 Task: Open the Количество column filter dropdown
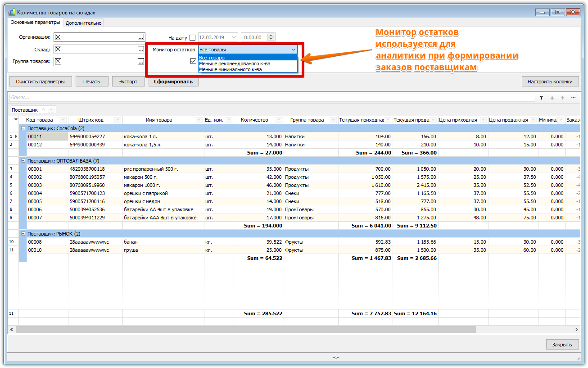point(279,120)
